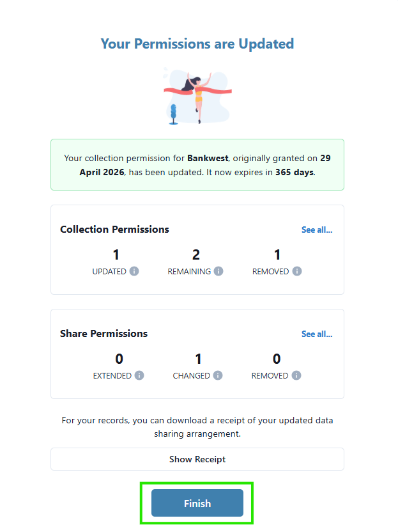Click the info icon beside UPDATED
The width and height of the screenshot is (398, 532).
134,271
